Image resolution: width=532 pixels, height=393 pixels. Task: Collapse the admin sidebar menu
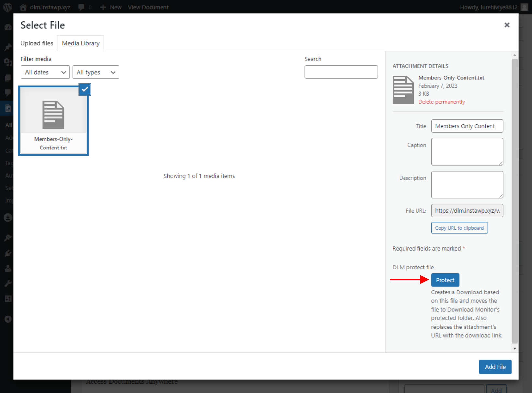[x=8, y=319]
